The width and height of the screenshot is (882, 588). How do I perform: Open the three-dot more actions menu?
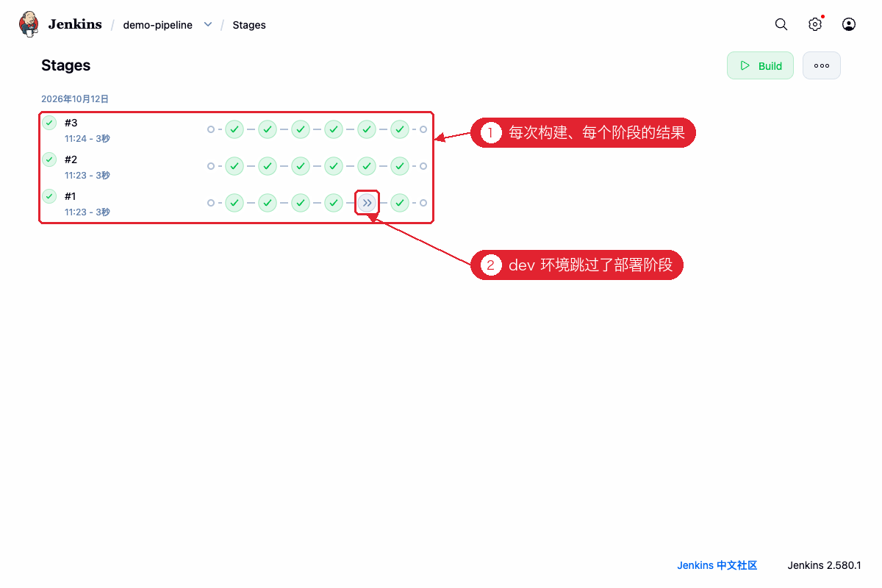822,65
